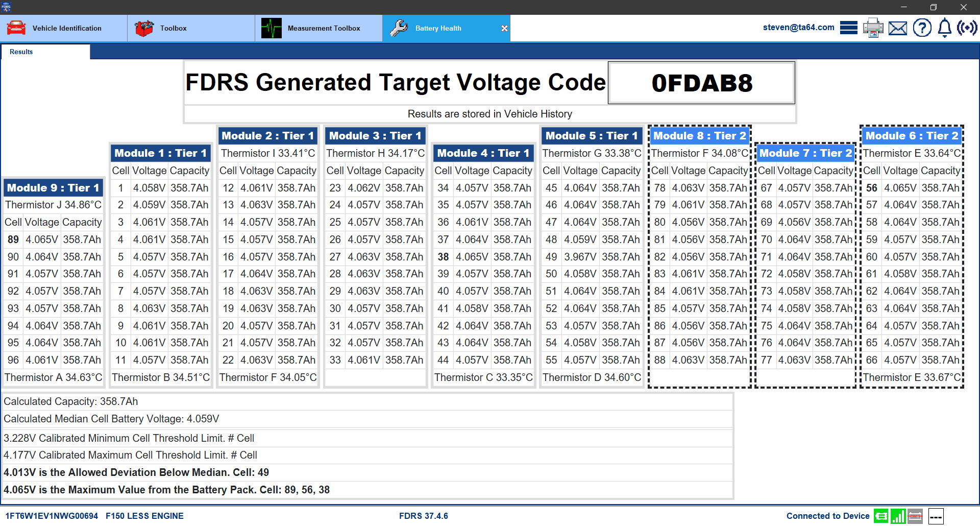Open the envelope mail icon
The image size is (980, 526).
(897, 28)
